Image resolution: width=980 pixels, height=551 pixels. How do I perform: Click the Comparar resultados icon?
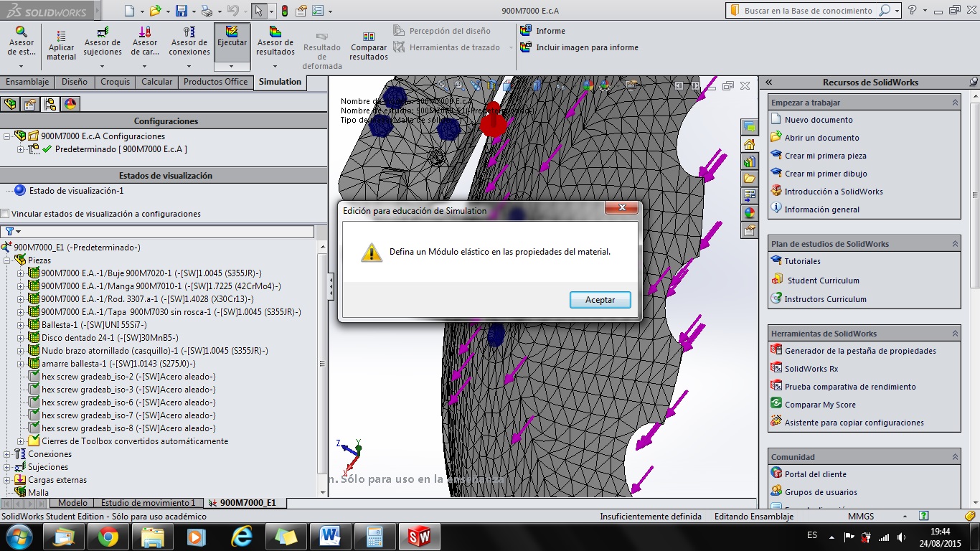tap(369, 36)
